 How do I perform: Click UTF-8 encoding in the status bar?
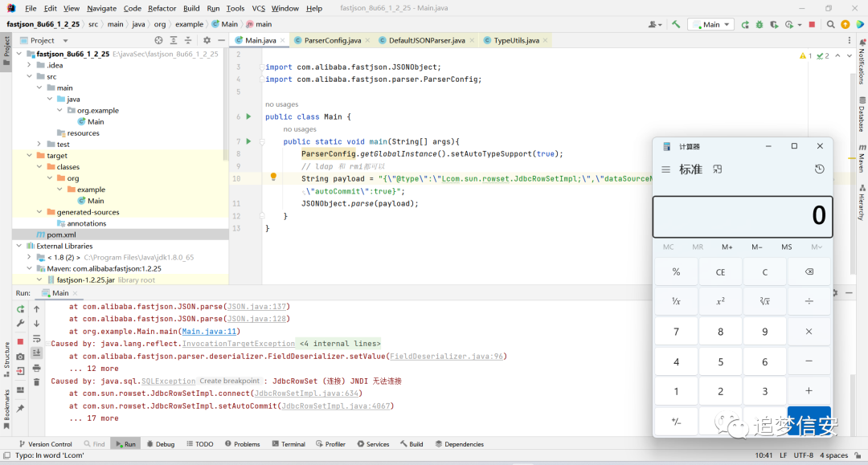click(803, 455)
